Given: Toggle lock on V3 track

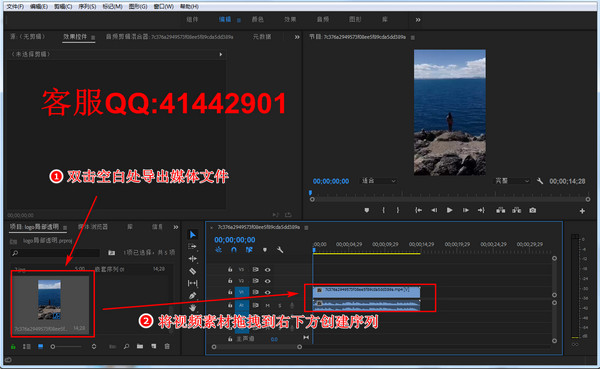Looking at the screenshot, I should coord(230,269).
